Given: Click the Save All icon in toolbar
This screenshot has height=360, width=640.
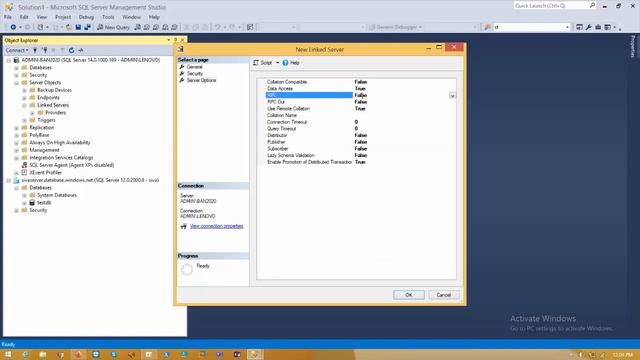Looking at the screenshot, I should pos(87,27).
